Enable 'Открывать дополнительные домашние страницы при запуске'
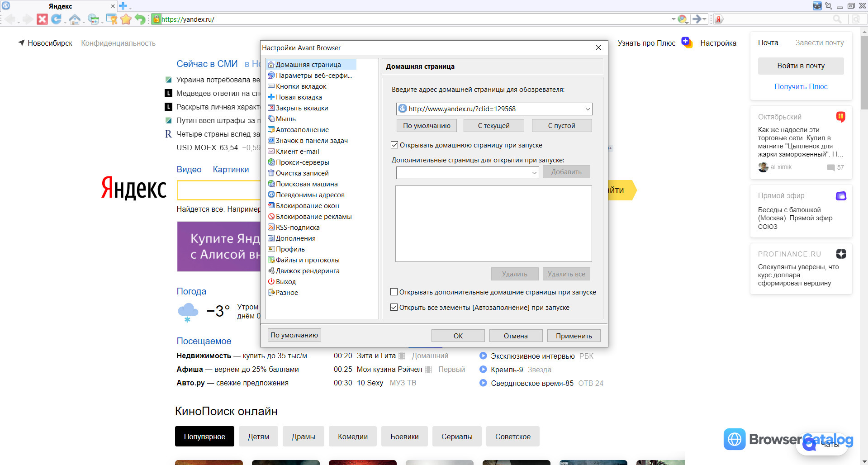The height and width of the screenshot is (465, 868). (394, 292)
